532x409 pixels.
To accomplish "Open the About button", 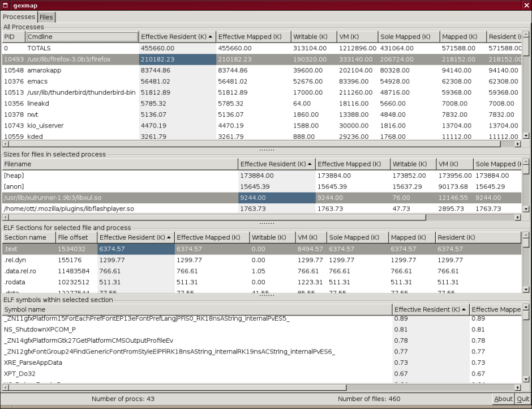I will 503,399.
